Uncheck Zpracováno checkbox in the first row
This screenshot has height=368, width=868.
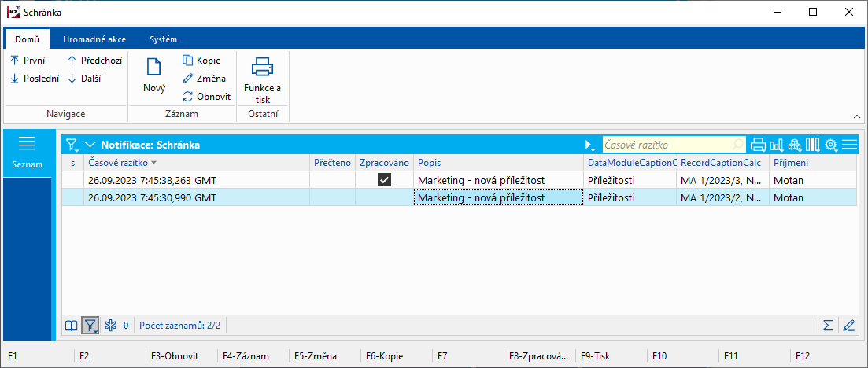[x=384, y=180]
